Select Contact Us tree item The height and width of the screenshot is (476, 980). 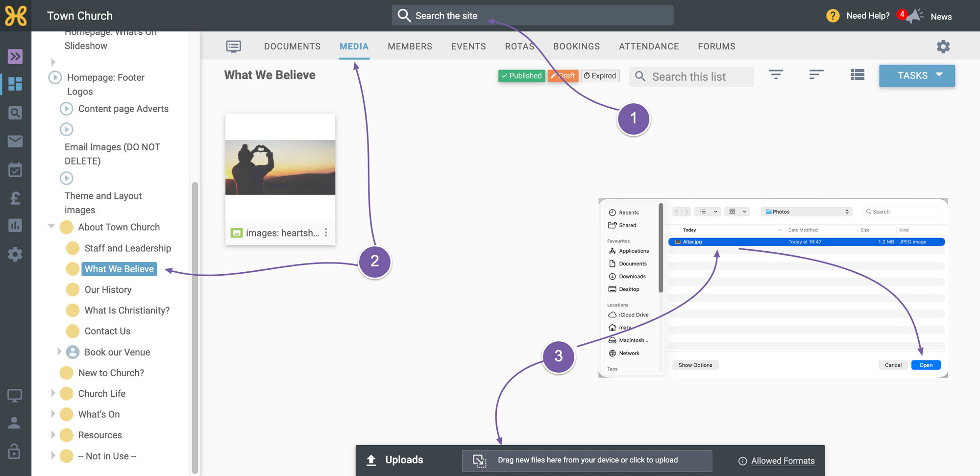click(x=107, y=331)
